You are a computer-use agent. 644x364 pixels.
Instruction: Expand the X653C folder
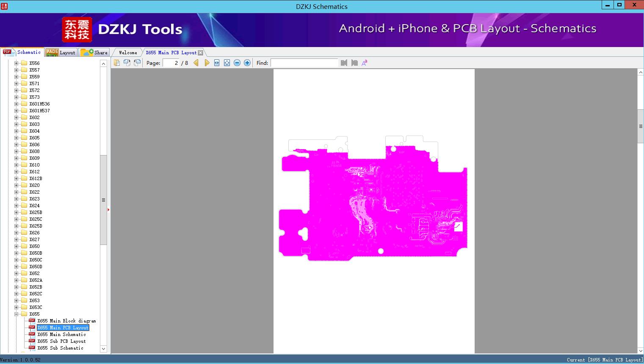pos(16,307)
